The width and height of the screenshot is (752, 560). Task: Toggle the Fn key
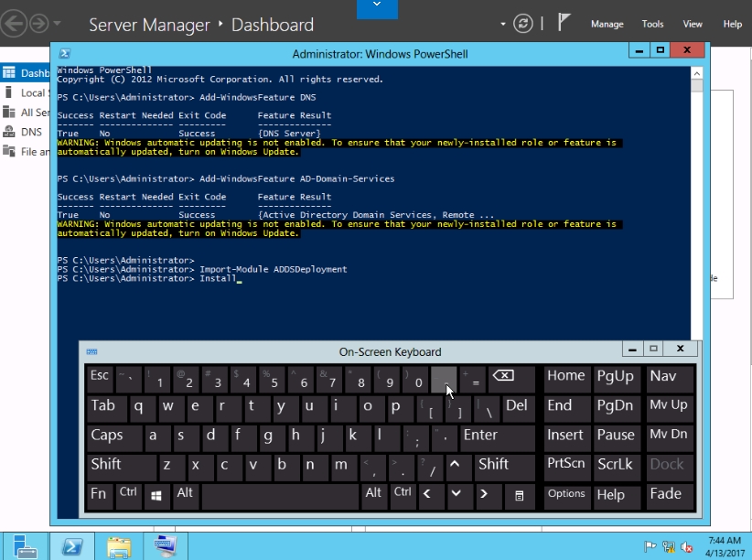click(100, 496)
